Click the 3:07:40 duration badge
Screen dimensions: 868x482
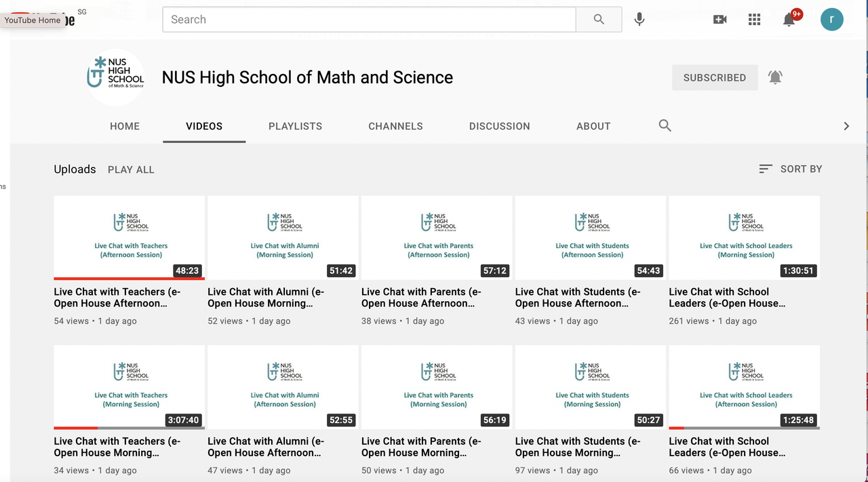184,420
